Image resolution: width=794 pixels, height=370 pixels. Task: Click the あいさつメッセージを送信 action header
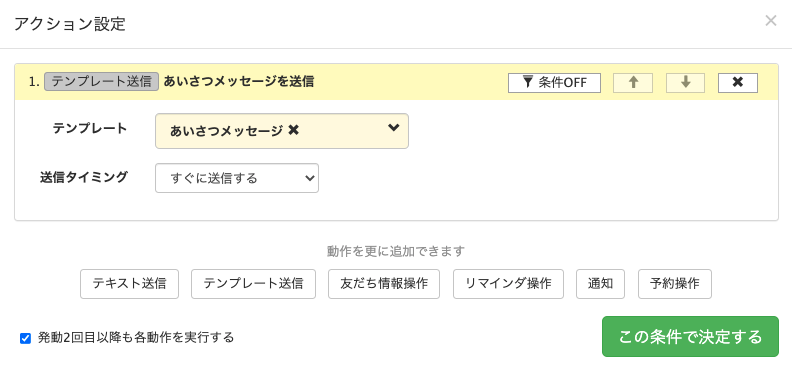[239, 81]
